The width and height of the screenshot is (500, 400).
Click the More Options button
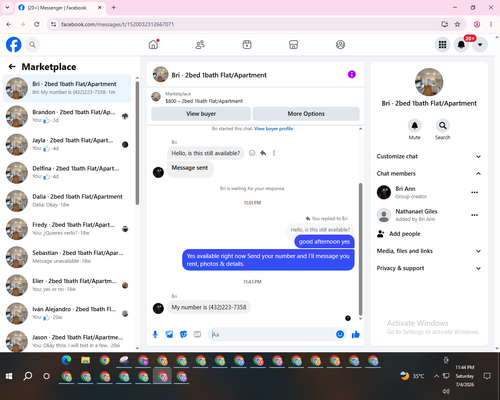coord(306,114)
